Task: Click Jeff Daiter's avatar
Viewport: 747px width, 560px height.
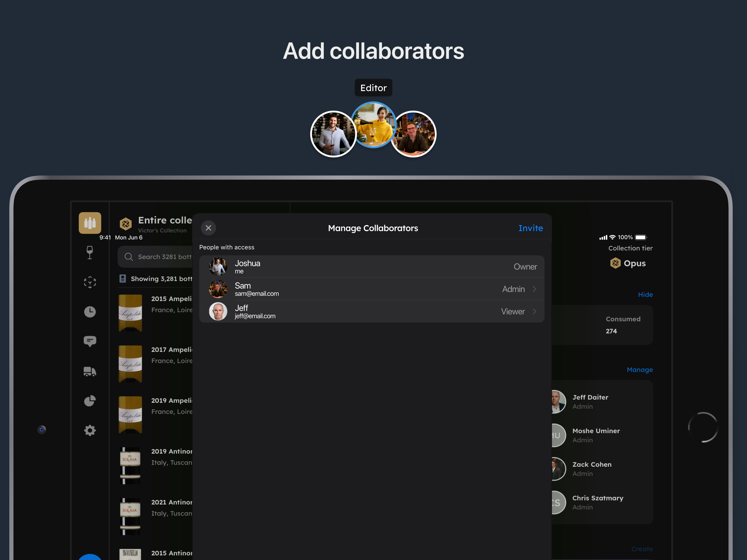Action: click(559, 402)
